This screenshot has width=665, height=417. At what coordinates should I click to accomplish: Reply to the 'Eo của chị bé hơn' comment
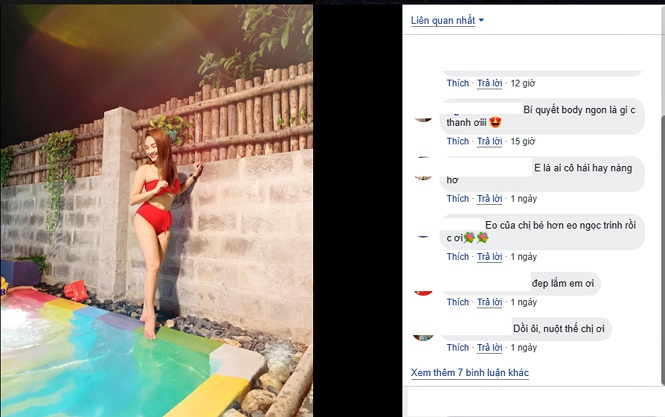[x=489, y=257]
